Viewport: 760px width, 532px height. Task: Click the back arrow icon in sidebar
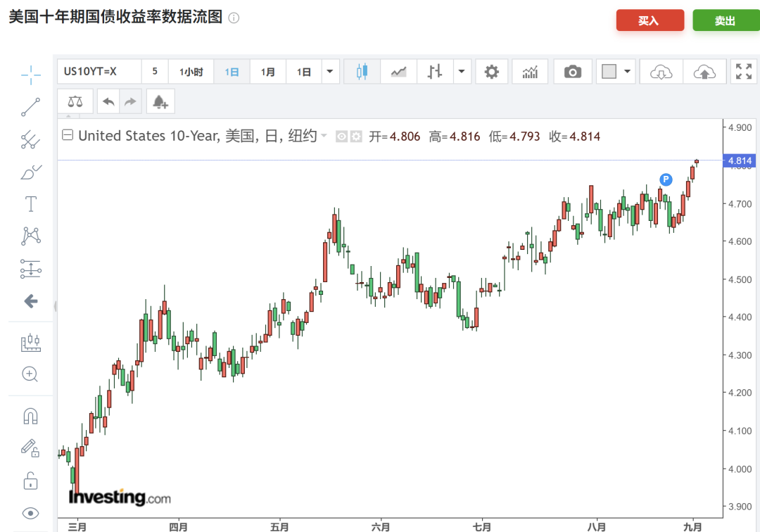(x=30, y=301)
